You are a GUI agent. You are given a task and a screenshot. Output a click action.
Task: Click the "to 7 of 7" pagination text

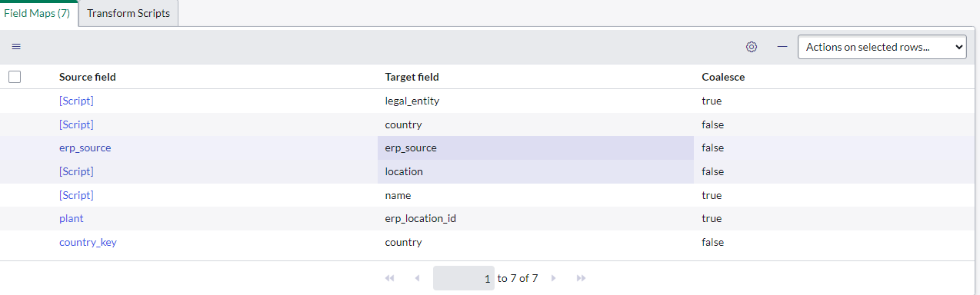518,278
